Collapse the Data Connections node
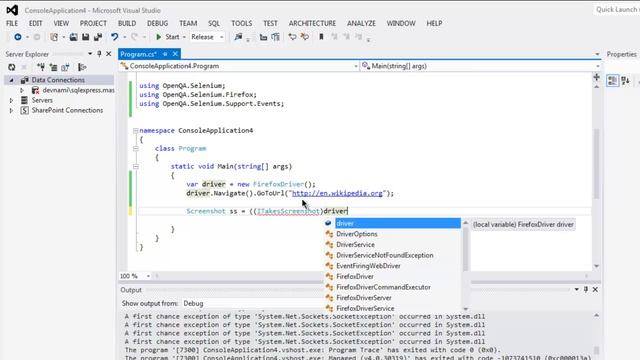 (x=11, y=80)
